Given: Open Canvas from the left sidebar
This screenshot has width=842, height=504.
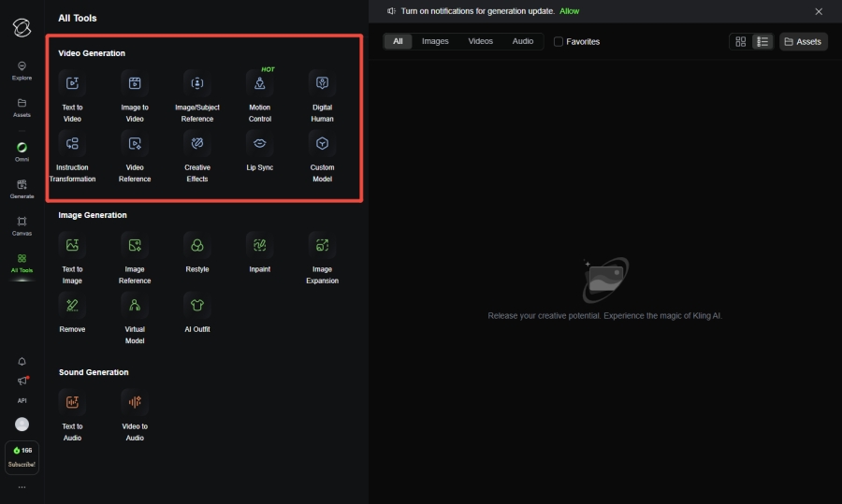Looking at the screenshot, I should coord(22,225).
